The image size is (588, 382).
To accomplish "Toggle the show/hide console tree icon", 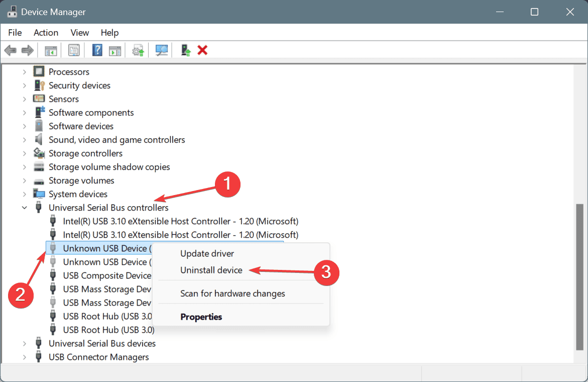I will [x=51, y=50].
